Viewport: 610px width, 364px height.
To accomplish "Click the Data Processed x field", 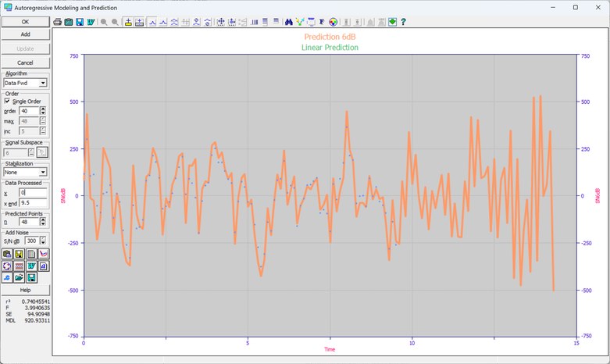I will pos(33,192).
